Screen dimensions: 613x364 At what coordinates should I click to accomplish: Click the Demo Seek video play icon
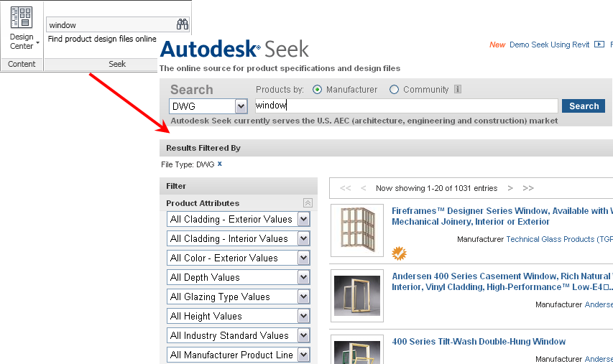(x=599, y=44)
